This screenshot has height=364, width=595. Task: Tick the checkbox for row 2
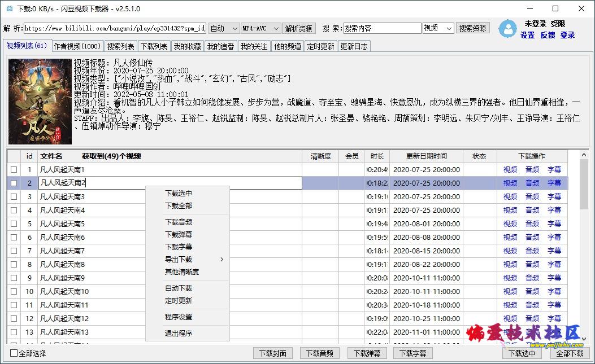pos(14,183)
